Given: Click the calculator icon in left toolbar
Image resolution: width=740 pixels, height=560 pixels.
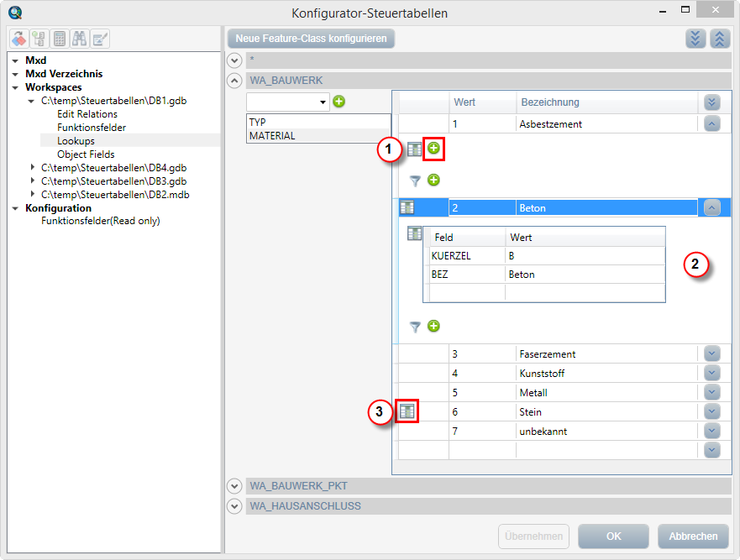Looking at the screenshot, I should (60, 39).
